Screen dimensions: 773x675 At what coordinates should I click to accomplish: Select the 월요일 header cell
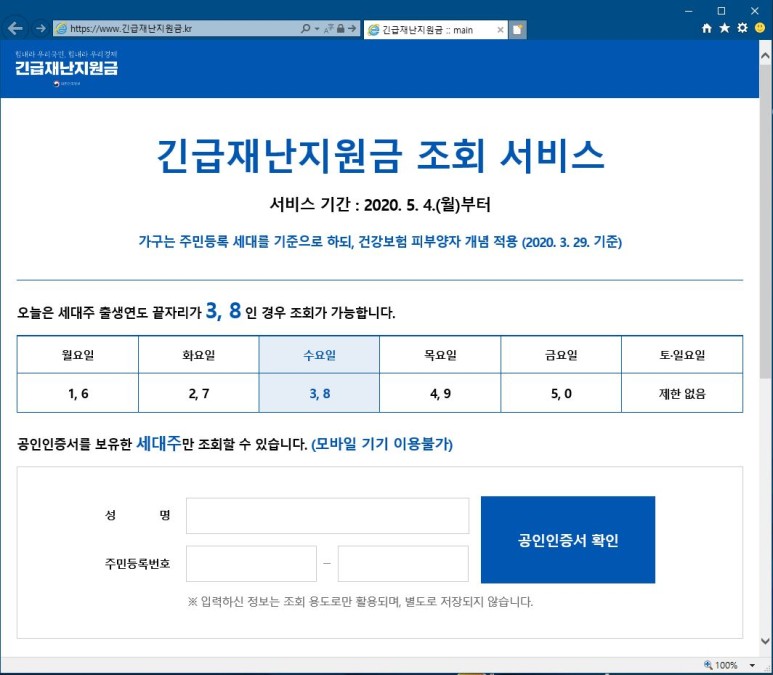click(x=78, y=355)
